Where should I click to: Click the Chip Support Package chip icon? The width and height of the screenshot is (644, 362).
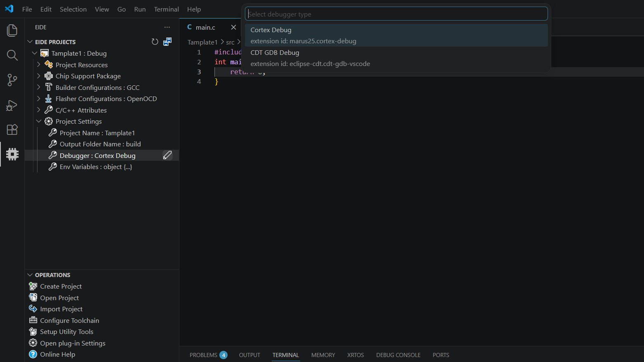click(49, 76)
